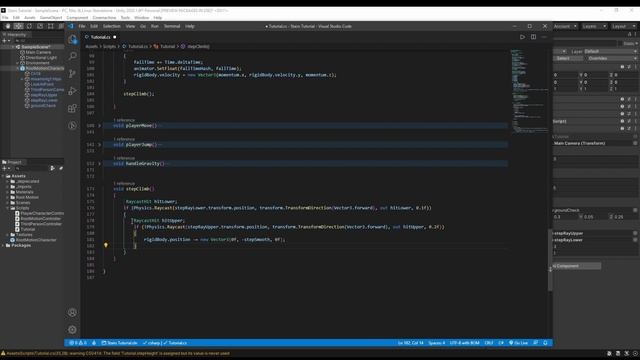The width and height of the screenshot is (640, 360).
Task: Unfold the HandleGravity method at line 152
Action: click(x=99, y=164)
